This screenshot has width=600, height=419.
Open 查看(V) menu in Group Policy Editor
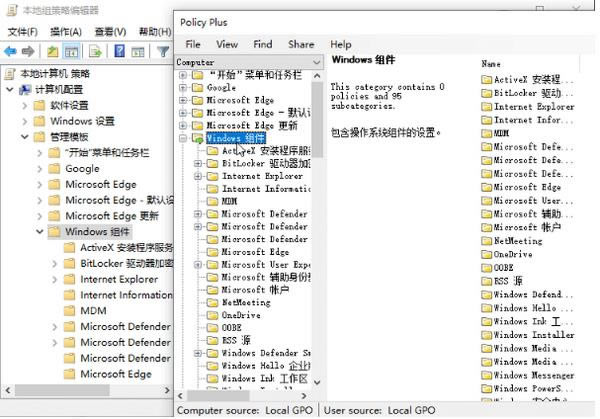coord(110,32)
